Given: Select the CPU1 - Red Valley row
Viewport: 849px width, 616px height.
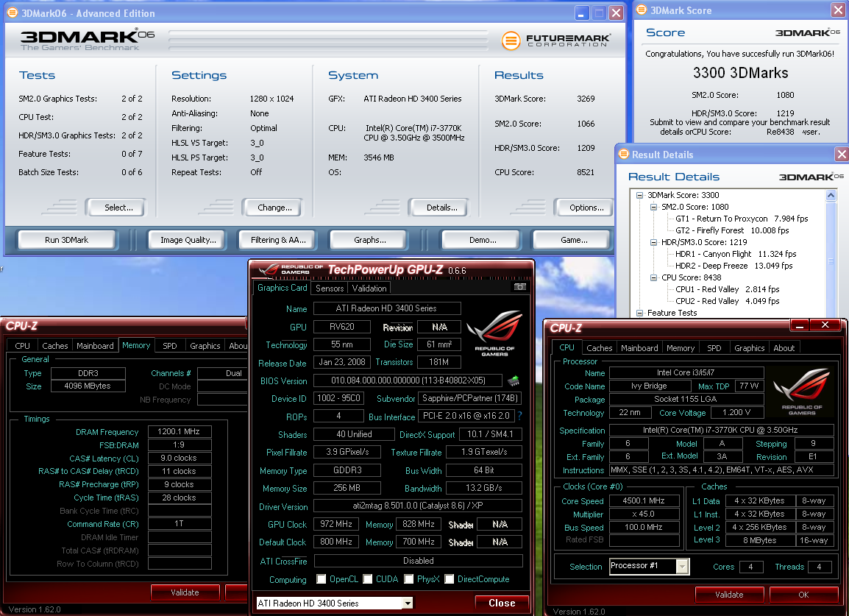Looking at the screenshot, I should 727,289.
